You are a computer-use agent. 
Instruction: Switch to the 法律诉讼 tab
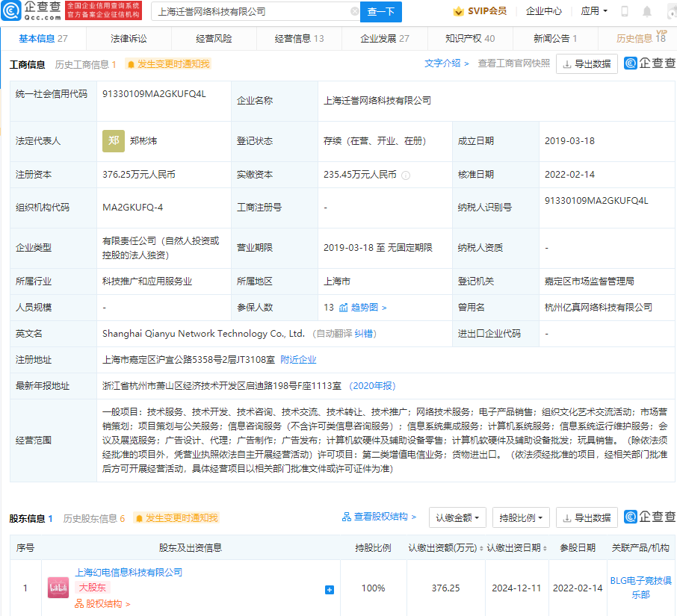(x=129, y=39)
